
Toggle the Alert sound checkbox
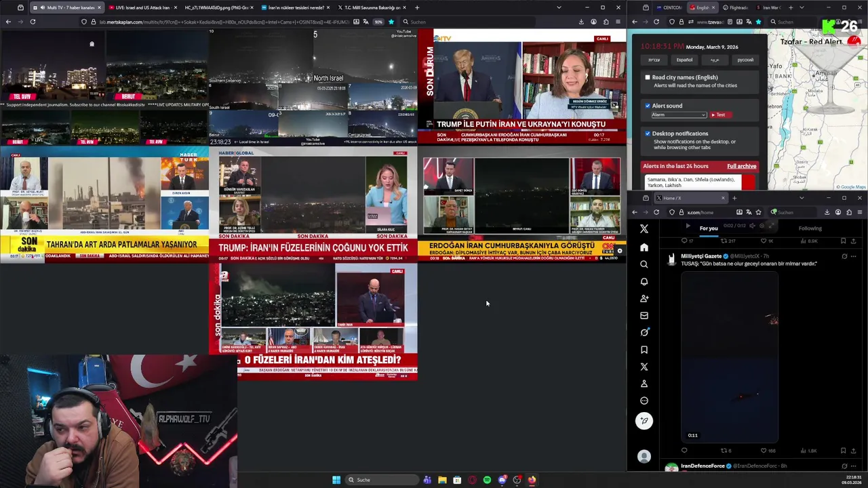(648, 106)
